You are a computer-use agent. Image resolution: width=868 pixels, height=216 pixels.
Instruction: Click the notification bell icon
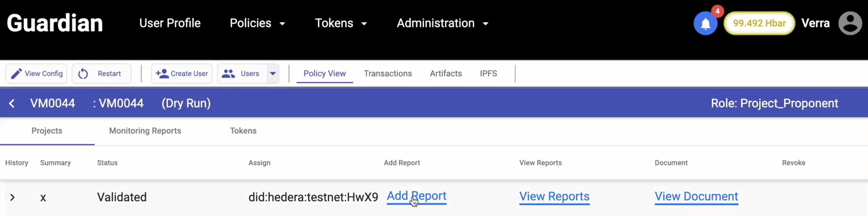tap(705, 24)
